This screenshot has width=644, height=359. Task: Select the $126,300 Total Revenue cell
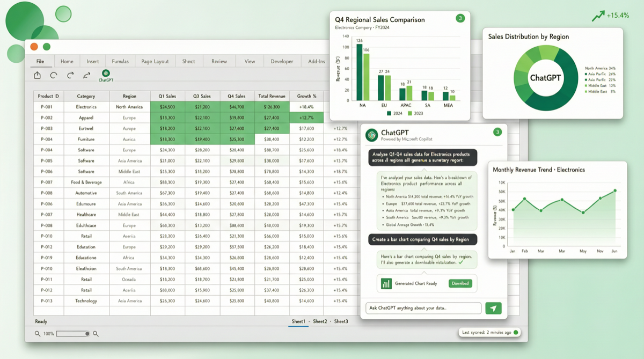click(272, 107)
